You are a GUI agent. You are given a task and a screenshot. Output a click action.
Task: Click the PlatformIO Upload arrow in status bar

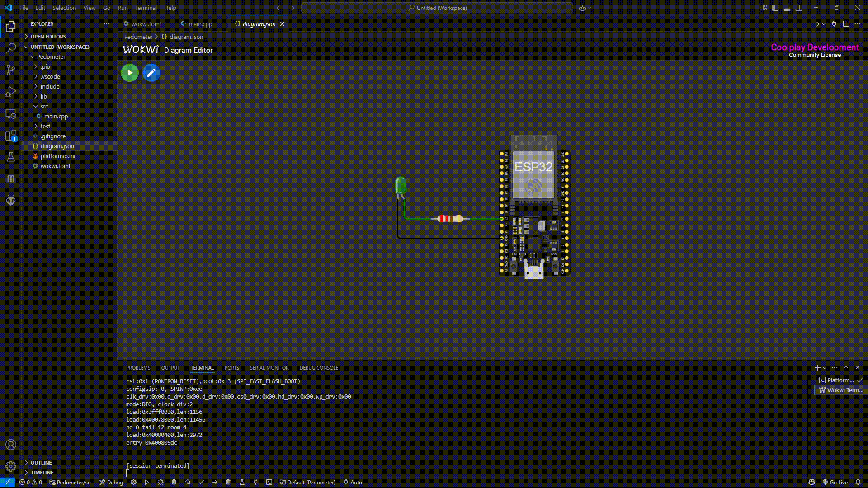215,482
